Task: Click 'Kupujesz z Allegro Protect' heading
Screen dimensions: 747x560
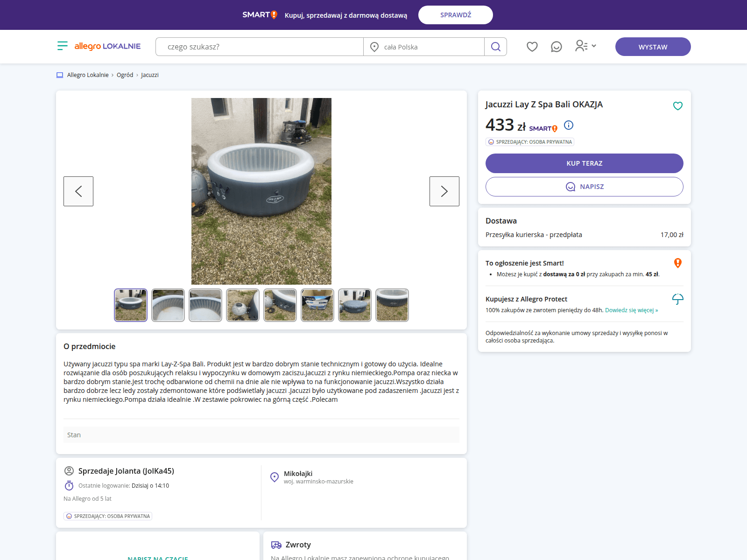Action: click(526, 299)
